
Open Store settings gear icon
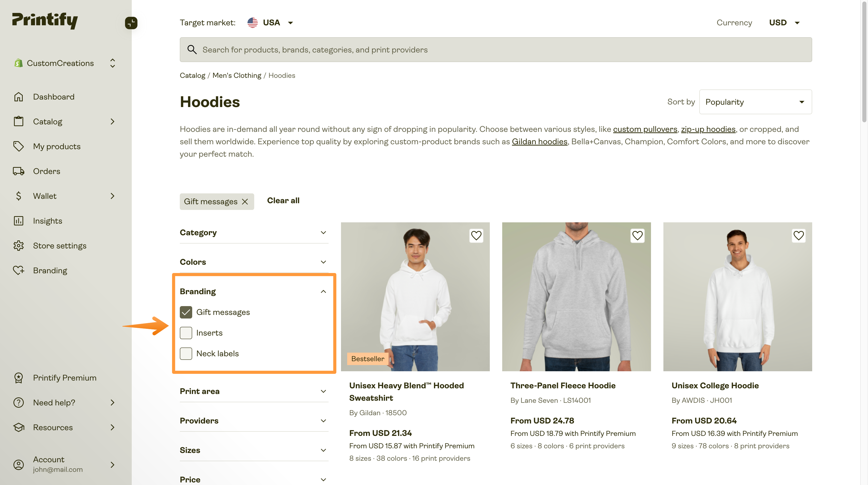19,246
